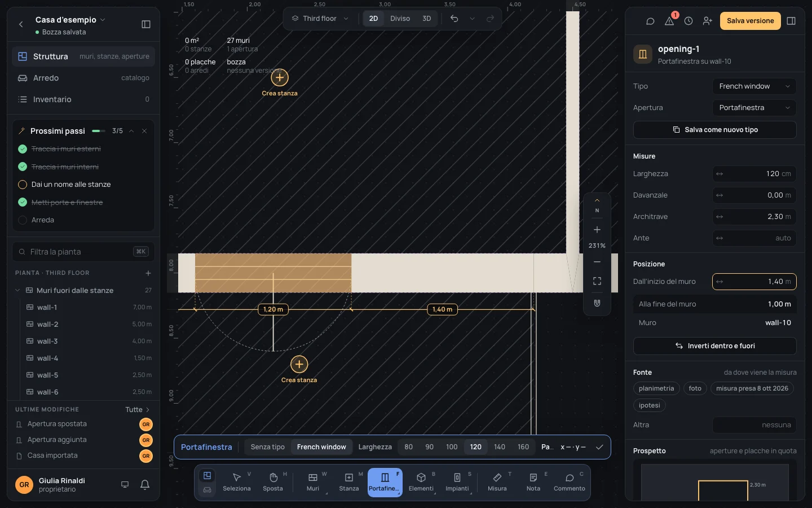Click 'Inverti dentro e fuori' button

(x=715, y=346)
